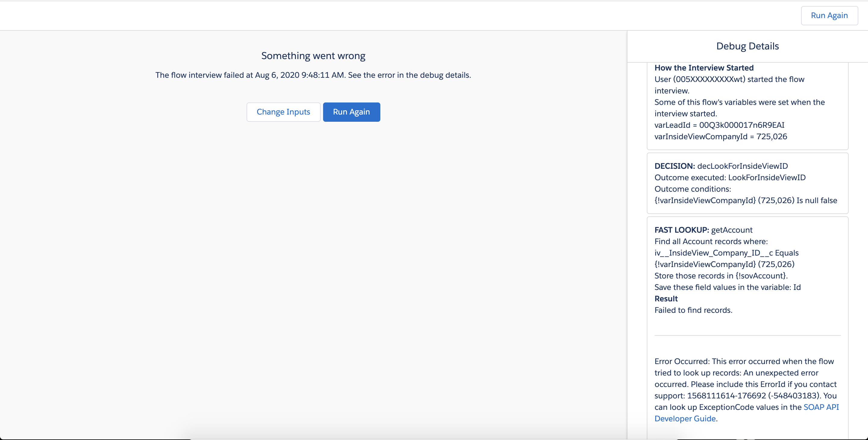Screen dimensions: 868x440
Task: Click the Change Inputs button
Action: tap(283, 112)
